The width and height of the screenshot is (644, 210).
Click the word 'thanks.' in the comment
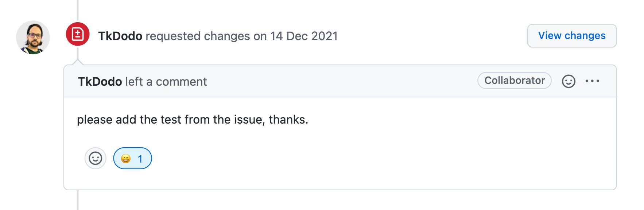pyautogui.click(x=288, y=120)
